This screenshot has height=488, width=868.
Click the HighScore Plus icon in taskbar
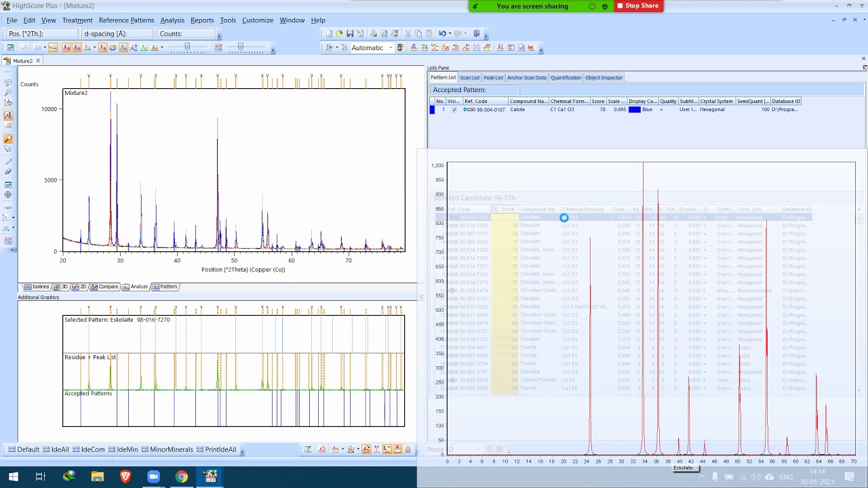click(210, 476)
